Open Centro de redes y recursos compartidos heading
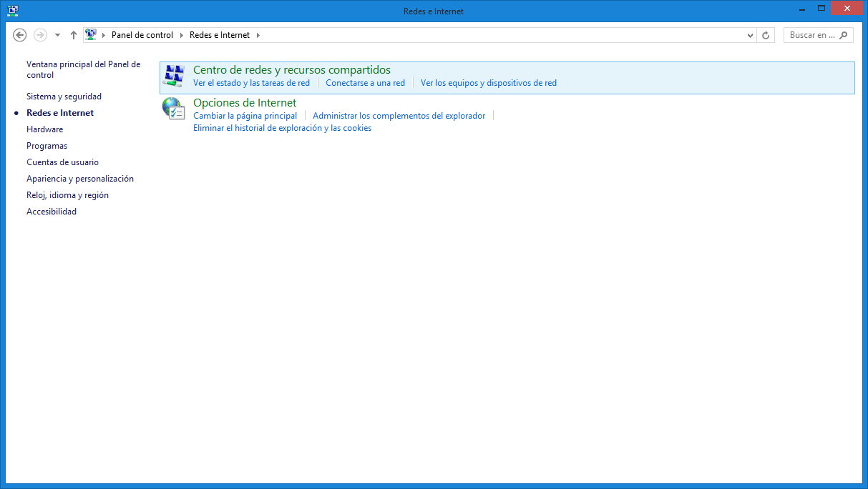 (292, 70)
